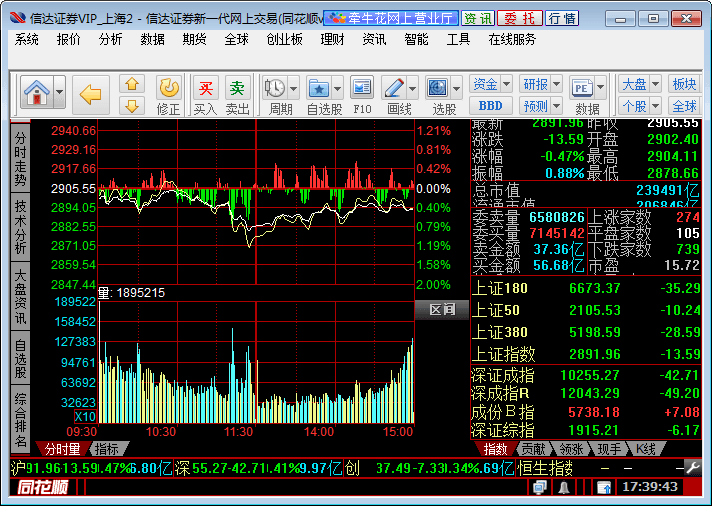Image resolution: width=712 pixels, height=506 pixels.
Task: Expand the home icon dropdown arrow
Action: click(59, 92)
